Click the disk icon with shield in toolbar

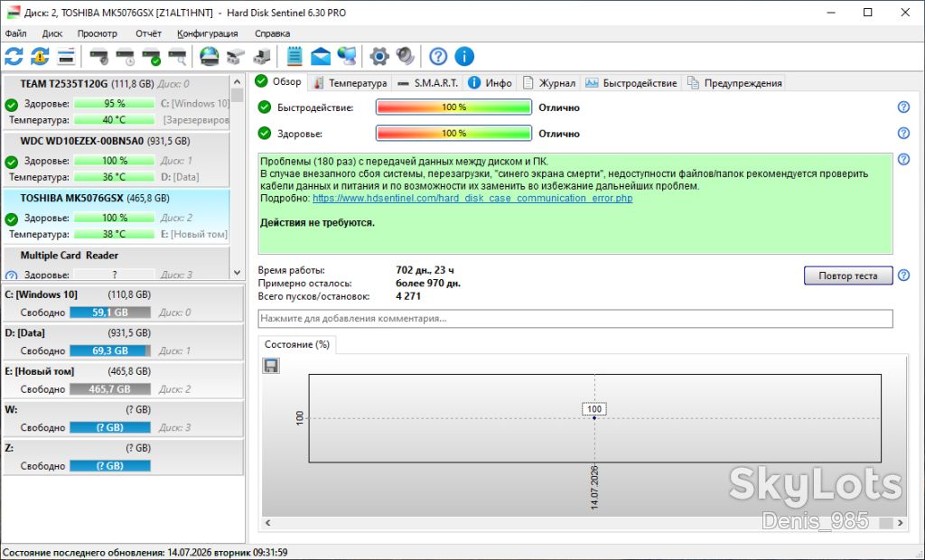pos(98,57)
